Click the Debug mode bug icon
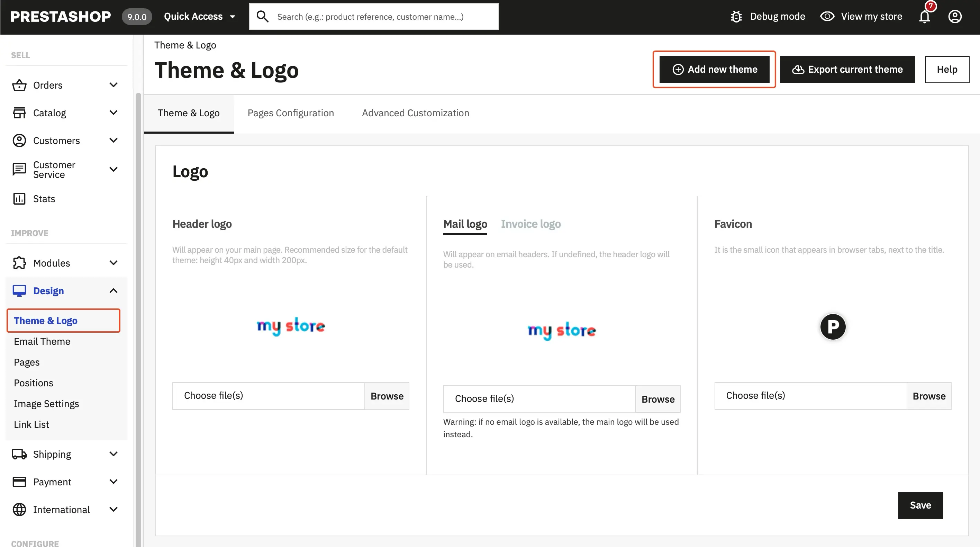 point(736,16)
